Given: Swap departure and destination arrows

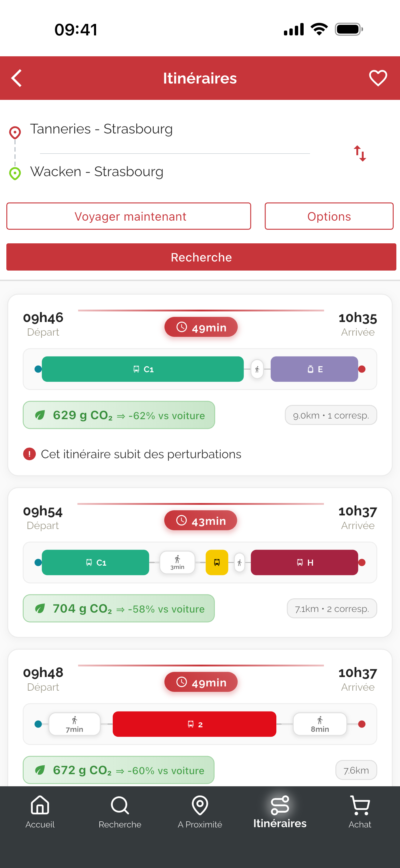Looking at the screenshot, I should pyautogui.click(x=360, y=153).
